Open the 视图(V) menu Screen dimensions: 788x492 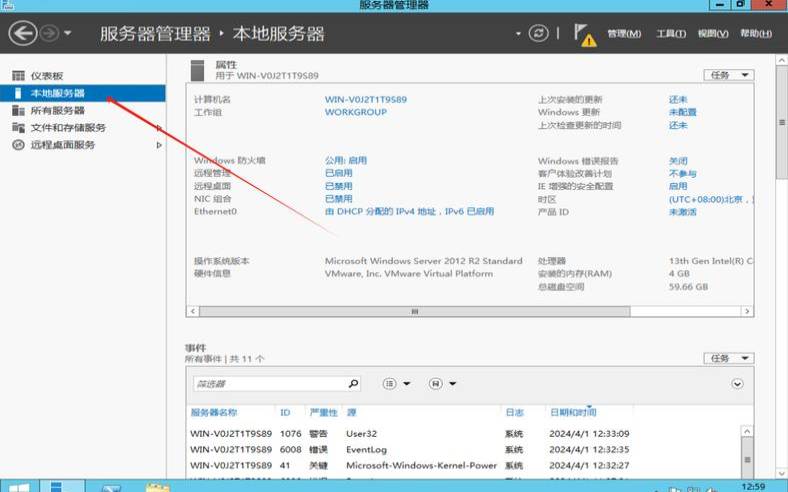click(x=713, y=34)
